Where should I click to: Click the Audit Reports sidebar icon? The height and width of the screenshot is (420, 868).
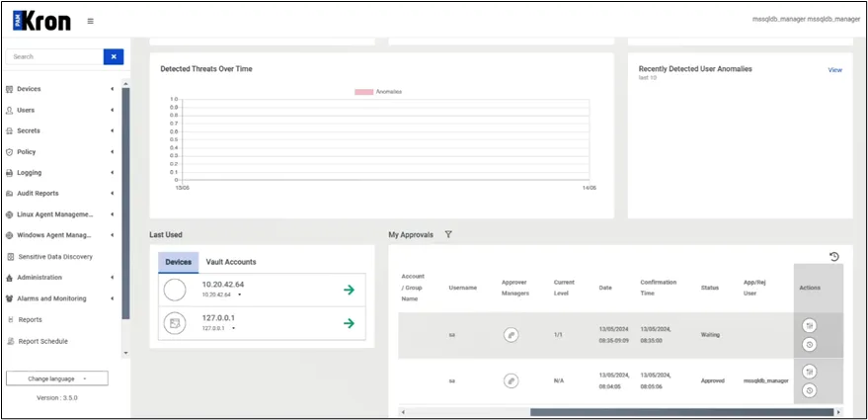click(x=10, y=194)
